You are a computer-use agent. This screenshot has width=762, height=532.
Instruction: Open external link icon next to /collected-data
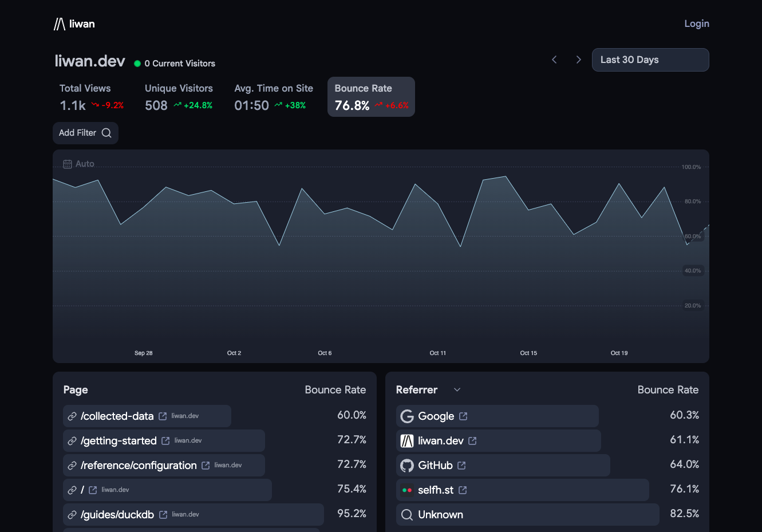[x=163, y=416]
